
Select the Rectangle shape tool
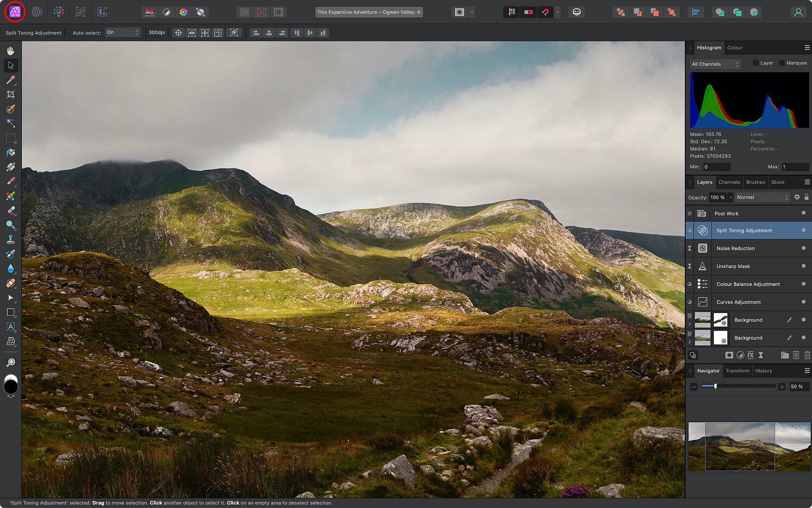(11, 312)
